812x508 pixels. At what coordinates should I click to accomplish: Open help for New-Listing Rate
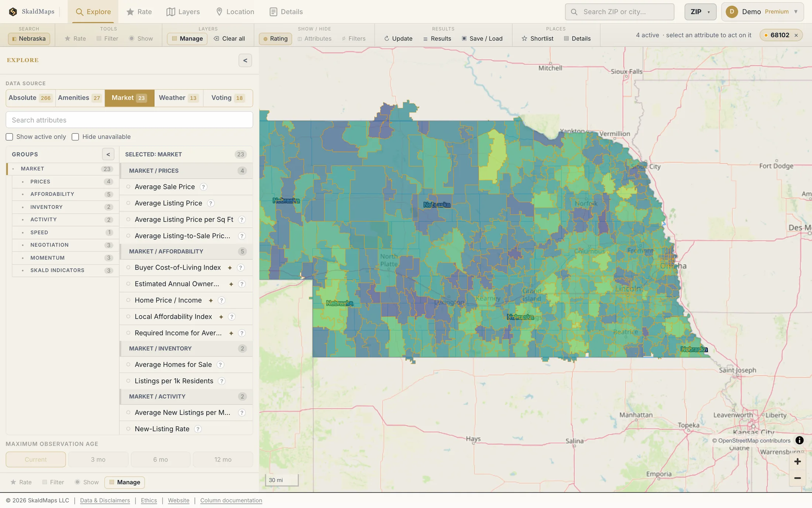(x=198, y=429)
